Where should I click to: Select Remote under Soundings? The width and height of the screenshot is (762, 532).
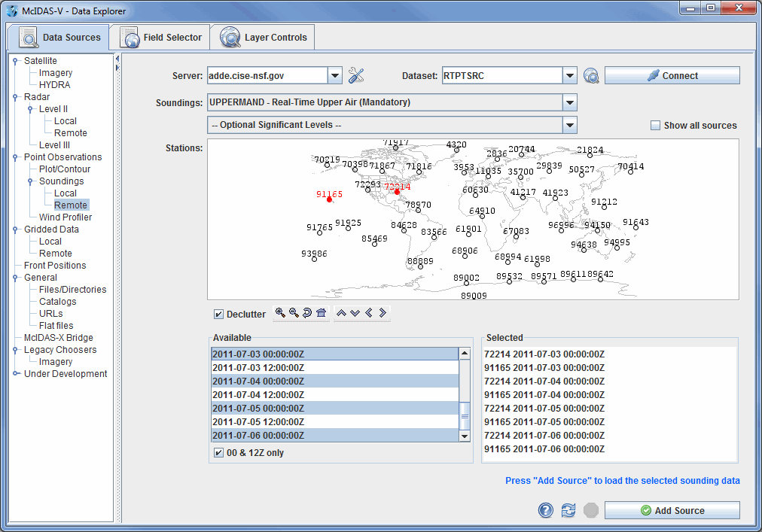click(x=71, y=205)
